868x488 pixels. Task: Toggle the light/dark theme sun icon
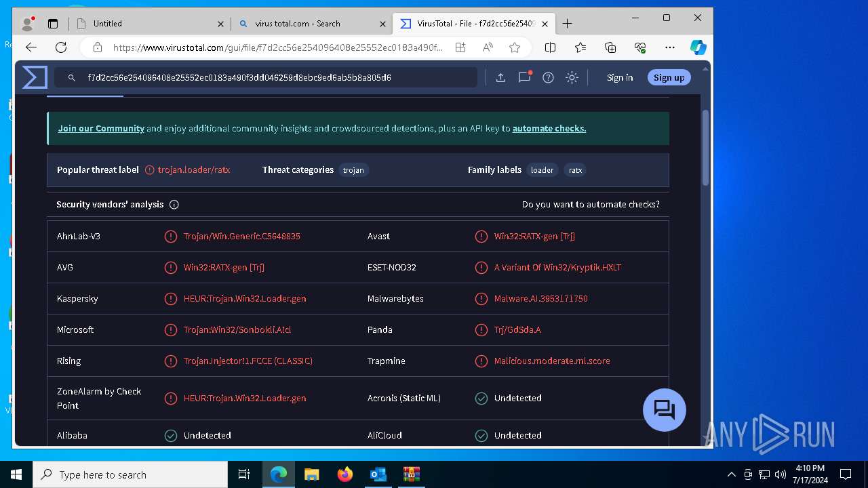click(x=572, y=78)
